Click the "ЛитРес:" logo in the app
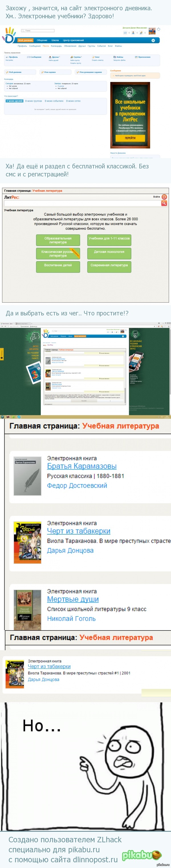 pos(11,198)
